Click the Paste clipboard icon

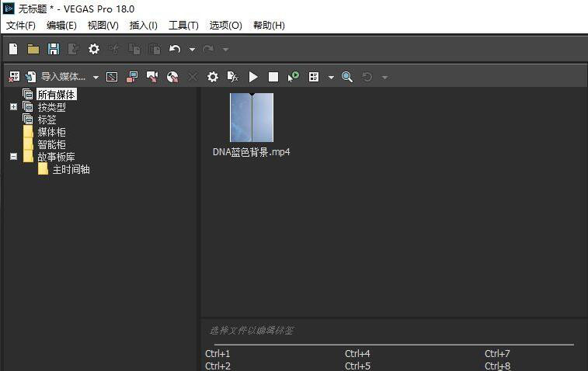[x=155, y=49]
